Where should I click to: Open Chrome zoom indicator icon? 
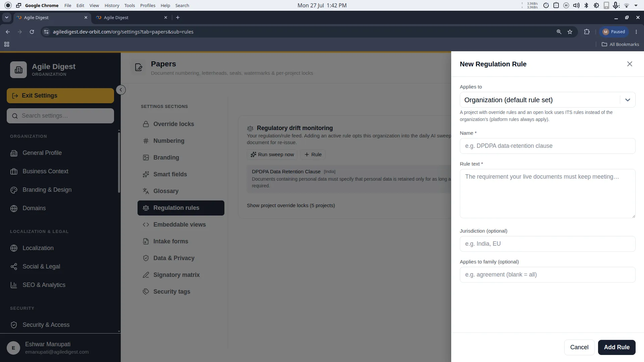(559, 32)
